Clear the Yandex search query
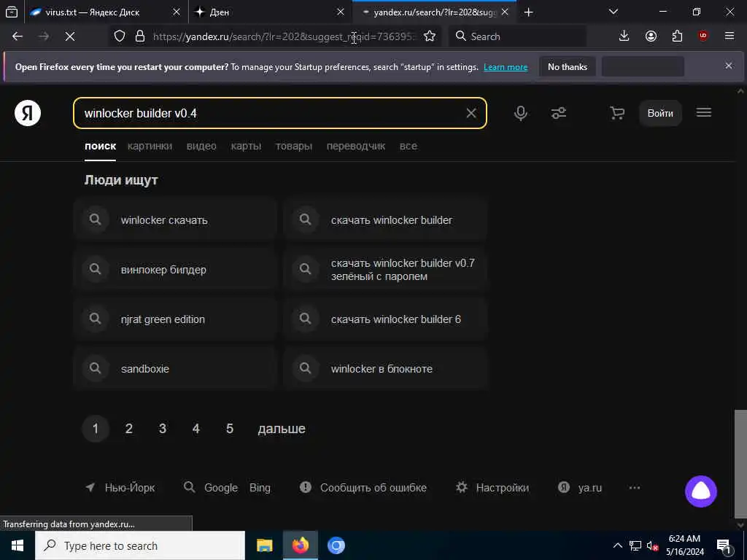 [471, 113]
